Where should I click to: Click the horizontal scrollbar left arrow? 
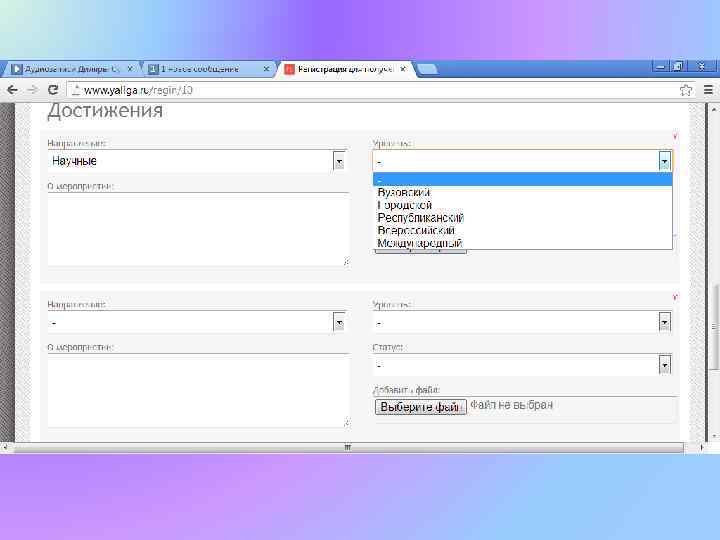[5, 447]
